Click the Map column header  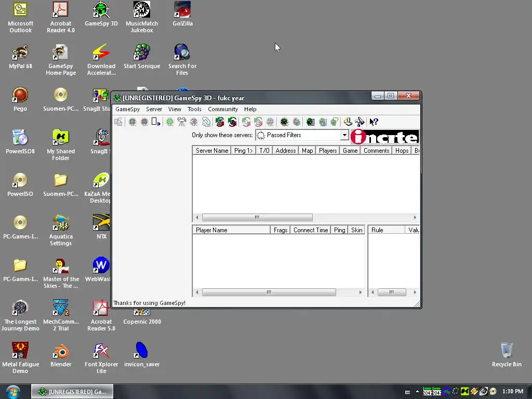tap(308, 150)
